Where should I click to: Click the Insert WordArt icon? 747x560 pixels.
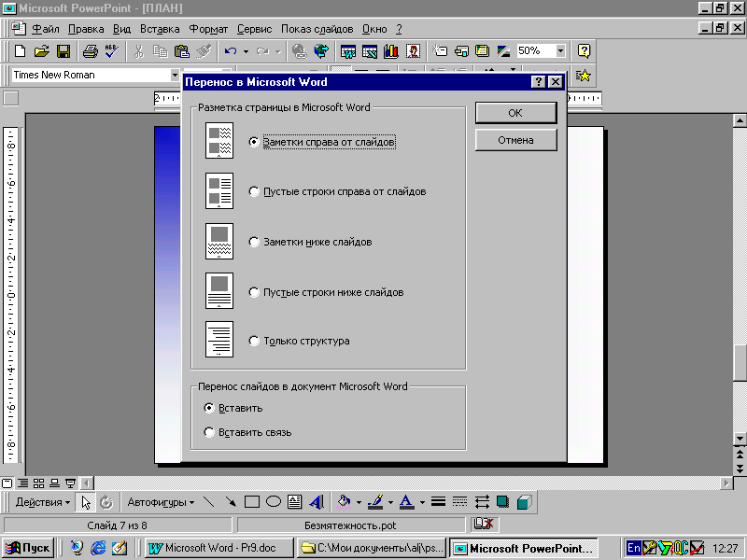[317, 502]
